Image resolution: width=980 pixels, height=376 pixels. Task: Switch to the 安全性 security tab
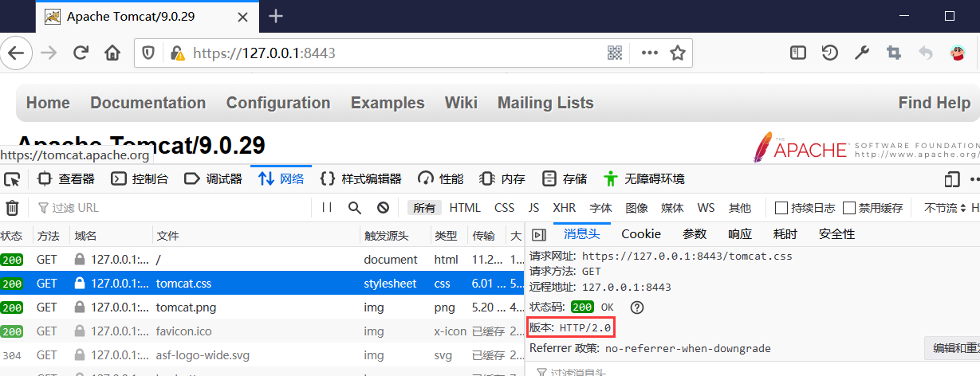[836, 234]
